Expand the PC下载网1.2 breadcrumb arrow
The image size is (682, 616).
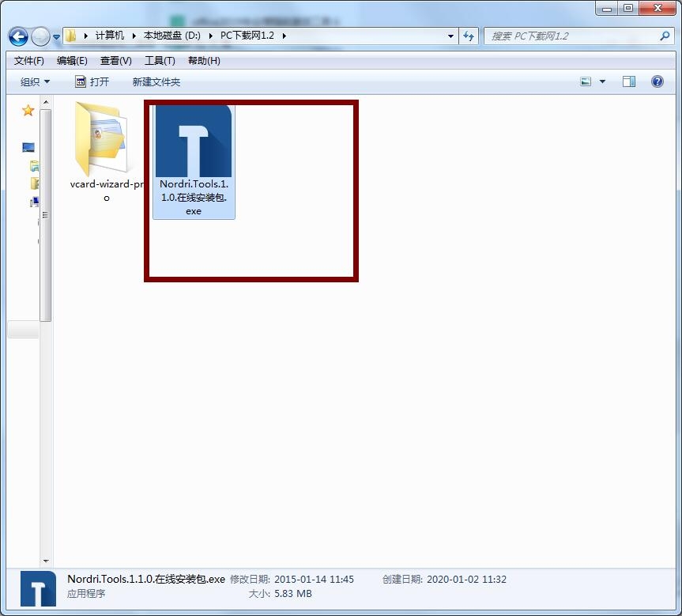coord(284,36)
